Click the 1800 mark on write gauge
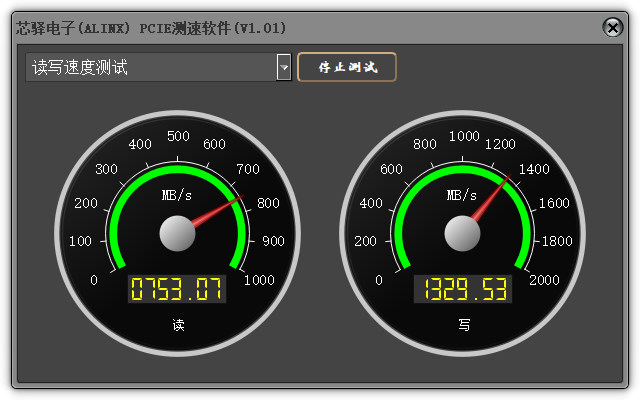 pyautogui.click(x=557, y=241)
